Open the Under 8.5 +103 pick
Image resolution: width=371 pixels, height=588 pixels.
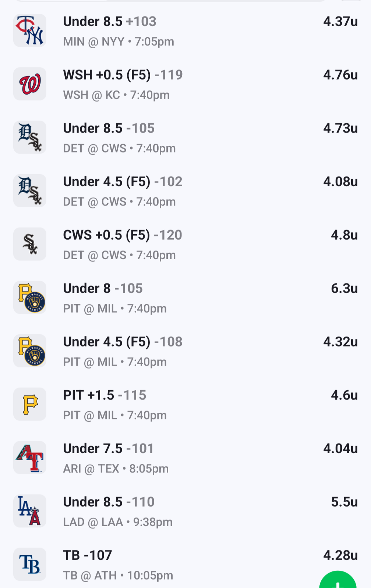pos(110,22)
